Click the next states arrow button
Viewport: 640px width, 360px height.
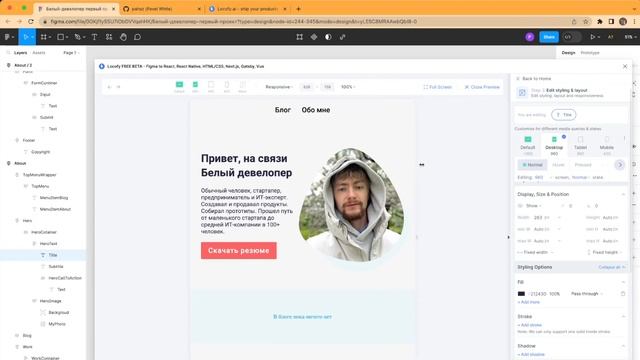click(x=620, y=165)
